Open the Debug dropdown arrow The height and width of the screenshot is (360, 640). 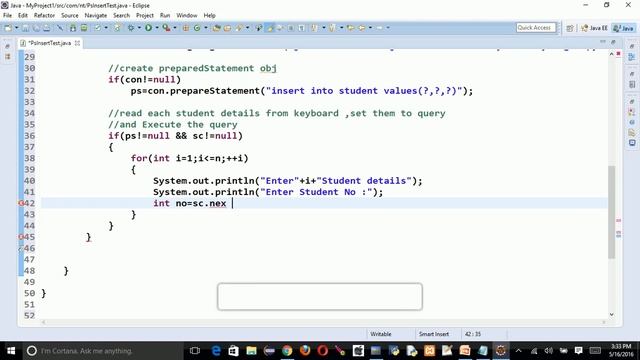(x=139, y=28)
